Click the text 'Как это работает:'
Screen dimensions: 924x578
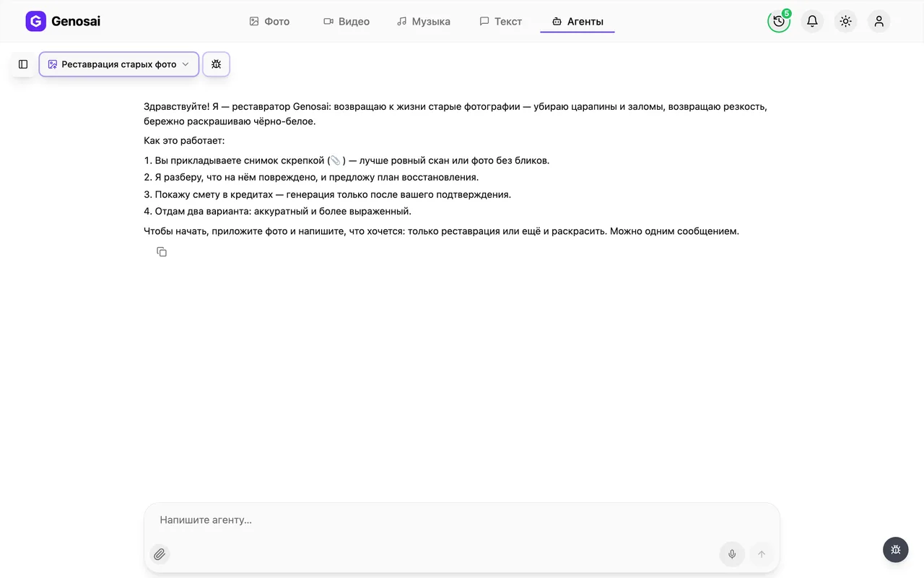[x=185, y=141]
